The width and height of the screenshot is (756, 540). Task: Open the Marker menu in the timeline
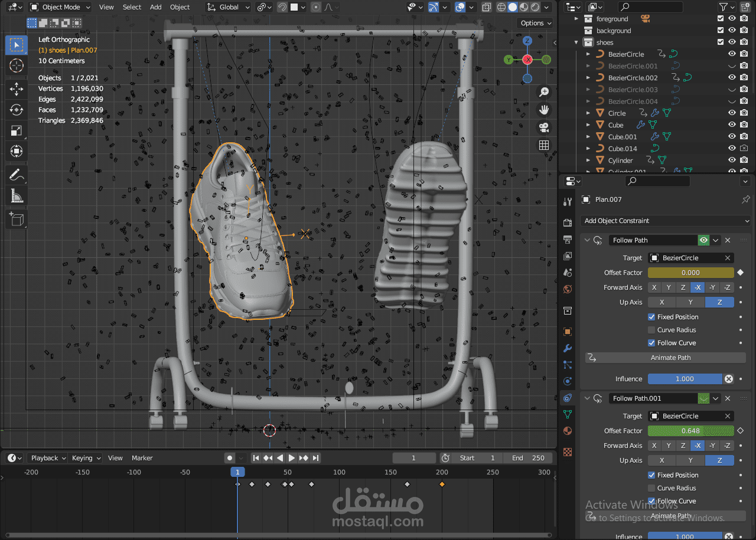pyautogui.click(x=142, y=458)
